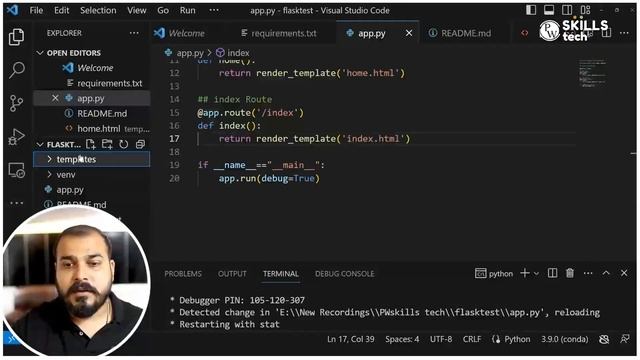The height and width of the screenshot is (360, 640).
Task: Click Ln 17, Col 39 status item
Action: (351, 339)
